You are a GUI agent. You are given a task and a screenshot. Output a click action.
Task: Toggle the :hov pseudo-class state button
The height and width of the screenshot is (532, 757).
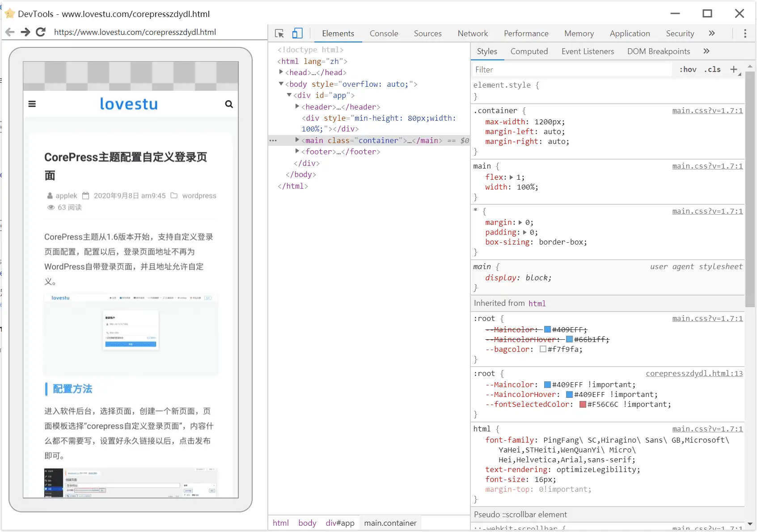pos(688,69)
